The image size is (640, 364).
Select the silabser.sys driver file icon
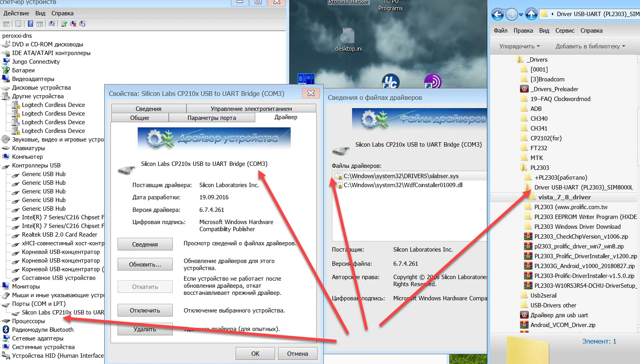tap(338, 176)
